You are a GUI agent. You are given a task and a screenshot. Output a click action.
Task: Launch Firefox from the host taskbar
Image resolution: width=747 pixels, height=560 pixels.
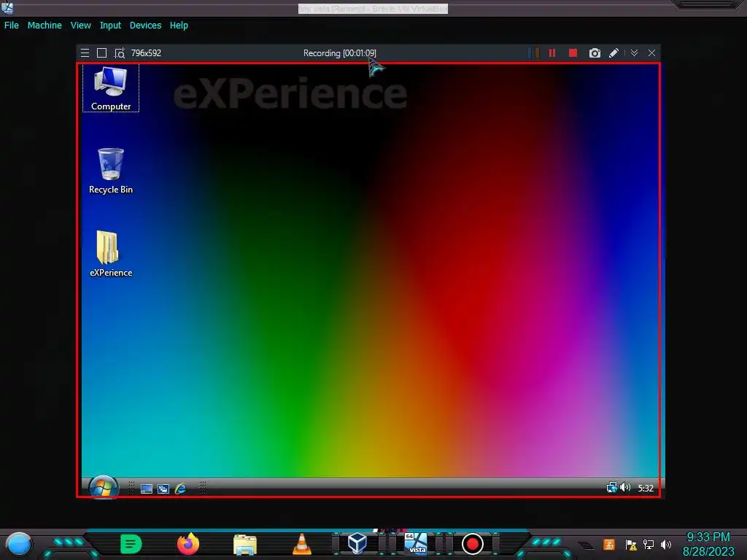(x=187, y=544)
